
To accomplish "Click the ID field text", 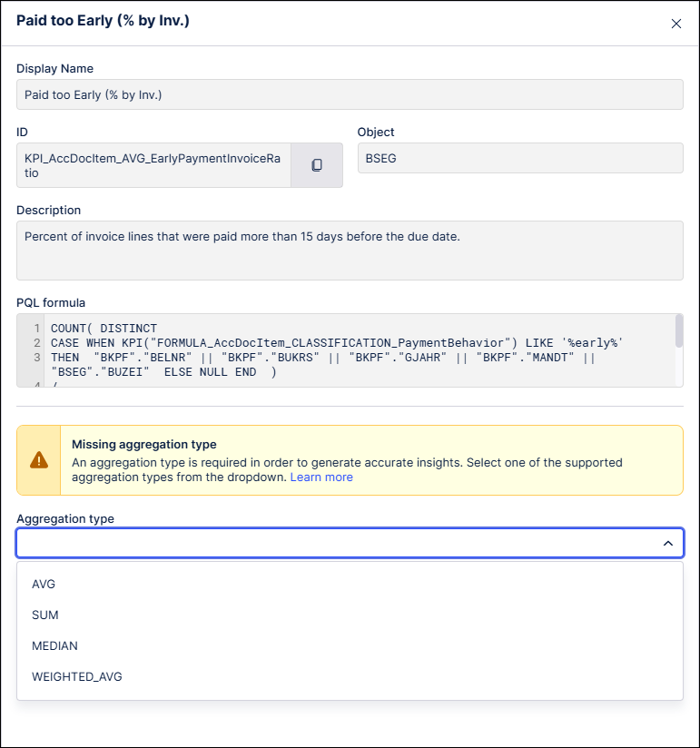I will pos(153,165).
